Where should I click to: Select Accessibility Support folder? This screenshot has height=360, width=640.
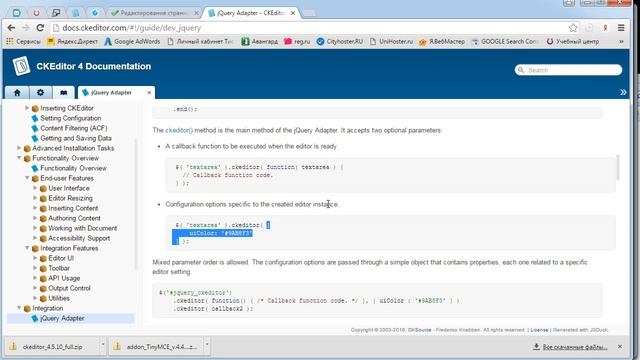[x=79, y=238]
